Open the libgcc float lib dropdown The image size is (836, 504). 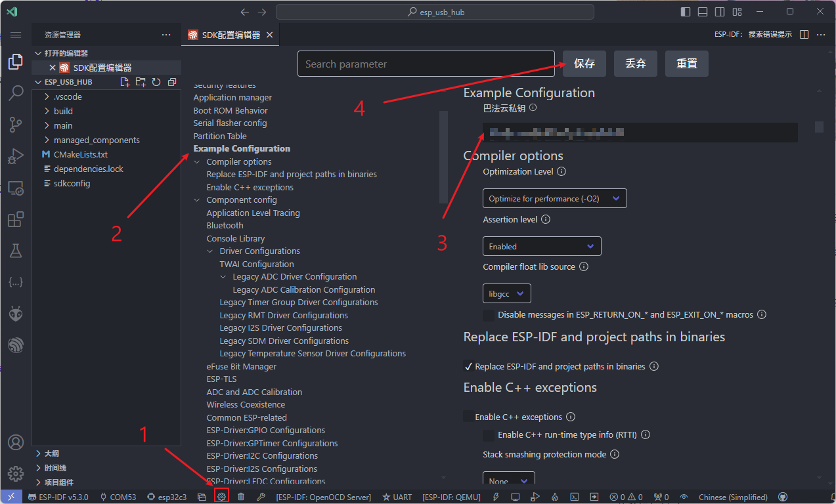(507, 293)
